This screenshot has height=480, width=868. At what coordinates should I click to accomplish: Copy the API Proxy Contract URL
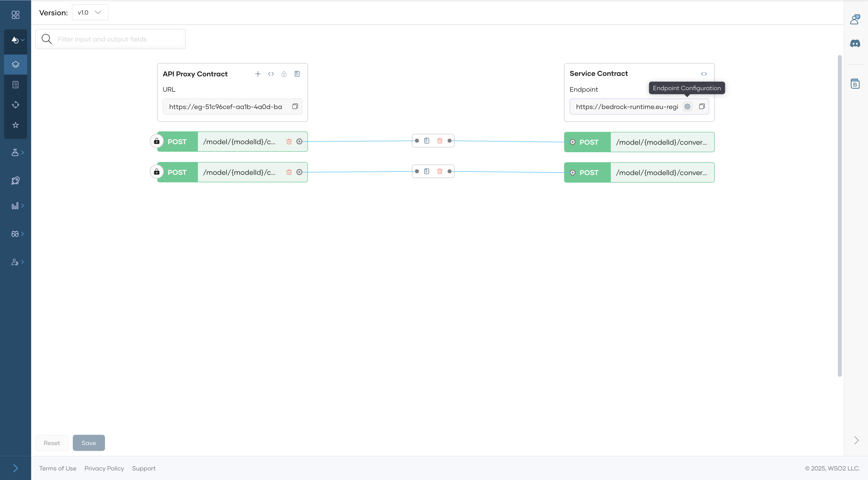(x=295, y=106)
